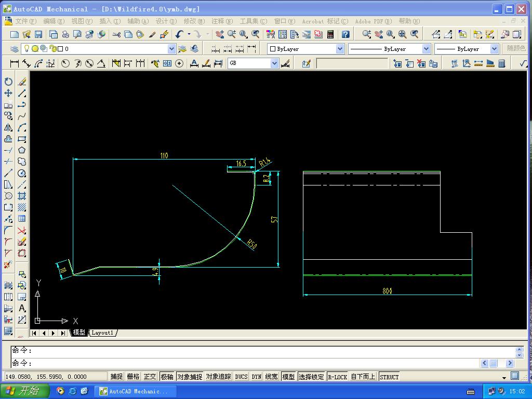Expand the layer dropdown showing layer 0
The width and height of the screenshot is (532, 399).
click(x=171, y=49)
